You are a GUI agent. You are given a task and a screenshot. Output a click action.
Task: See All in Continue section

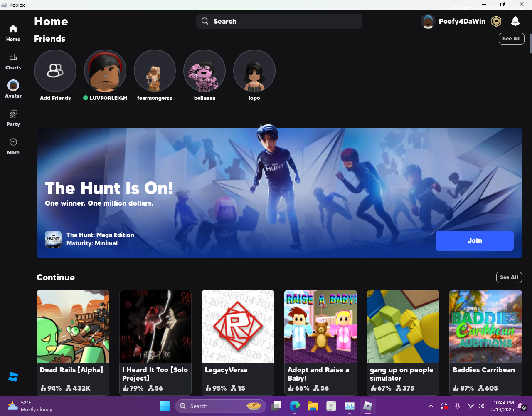click(509, 277)
